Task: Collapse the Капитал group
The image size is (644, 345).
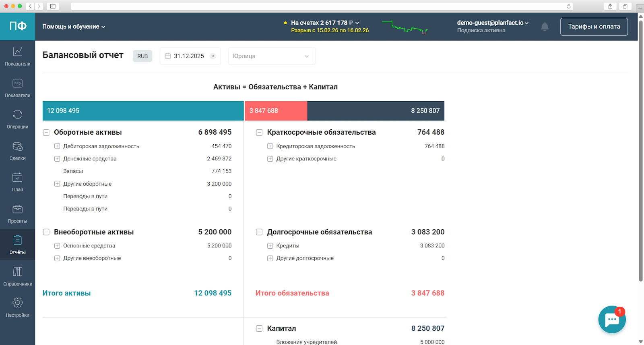Action: [x=259, y=328]
